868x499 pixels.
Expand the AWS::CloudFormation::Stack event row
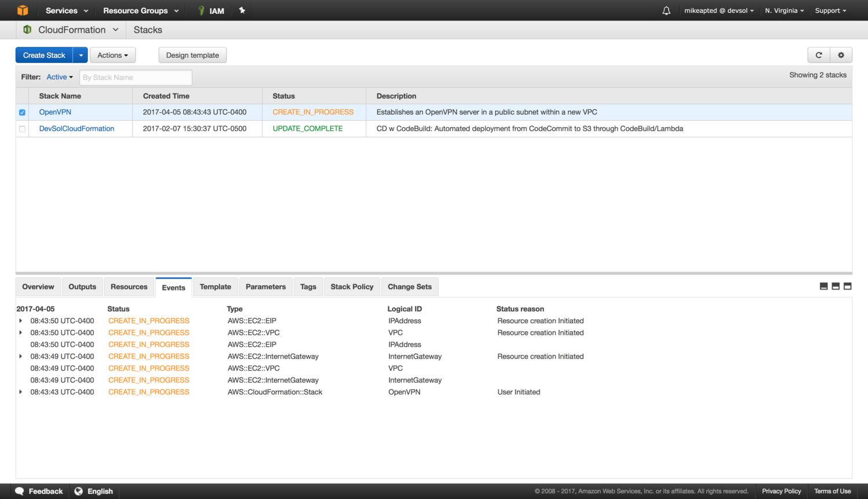coord(21,392)
